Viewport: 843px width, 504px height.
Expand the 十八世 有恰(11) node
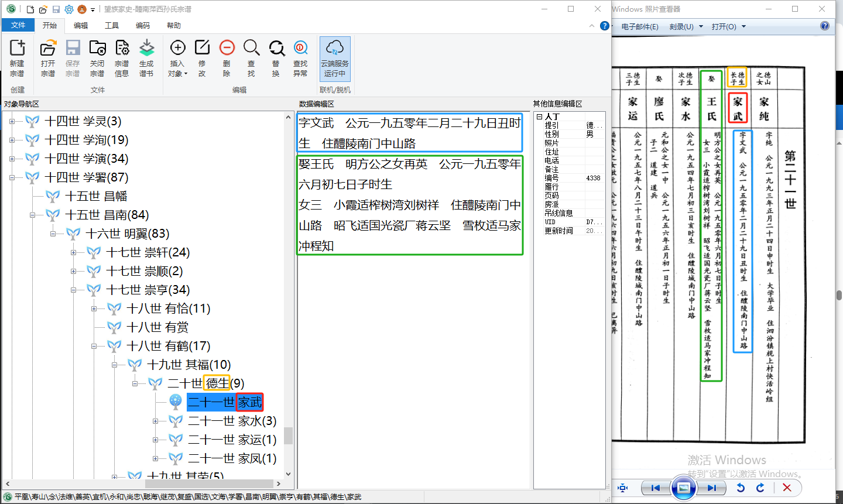94,308
